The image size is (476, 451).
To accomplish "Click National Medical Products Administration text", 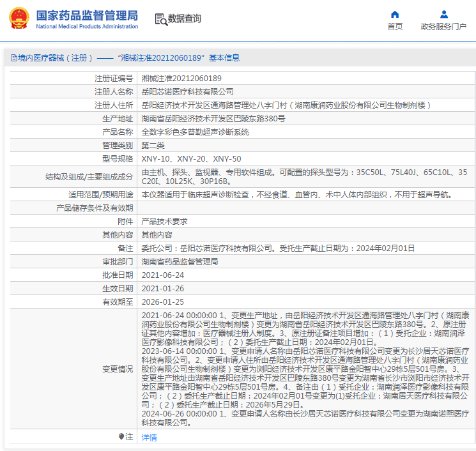I will [x=87, y=26].
